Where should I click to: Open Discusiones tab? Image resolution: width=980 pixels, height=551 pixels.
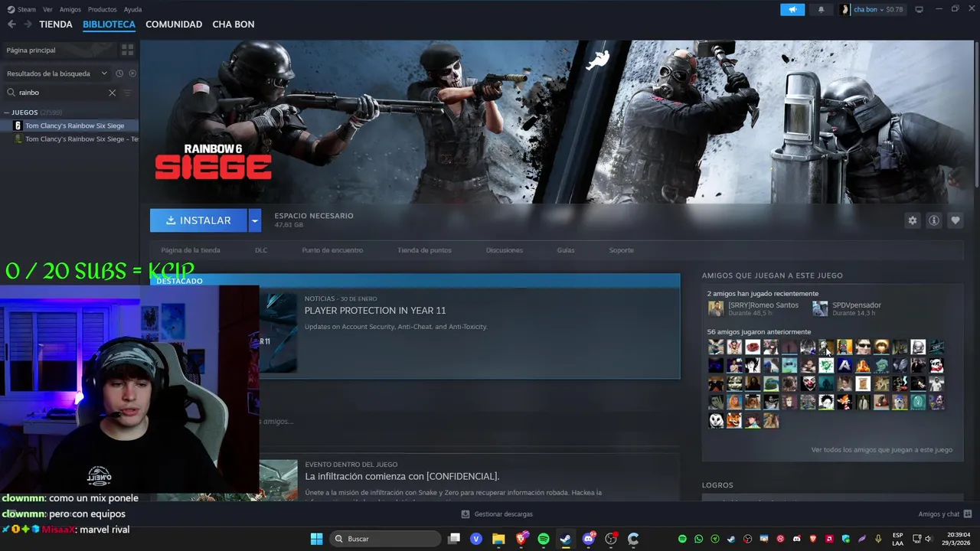coord(505,250)
